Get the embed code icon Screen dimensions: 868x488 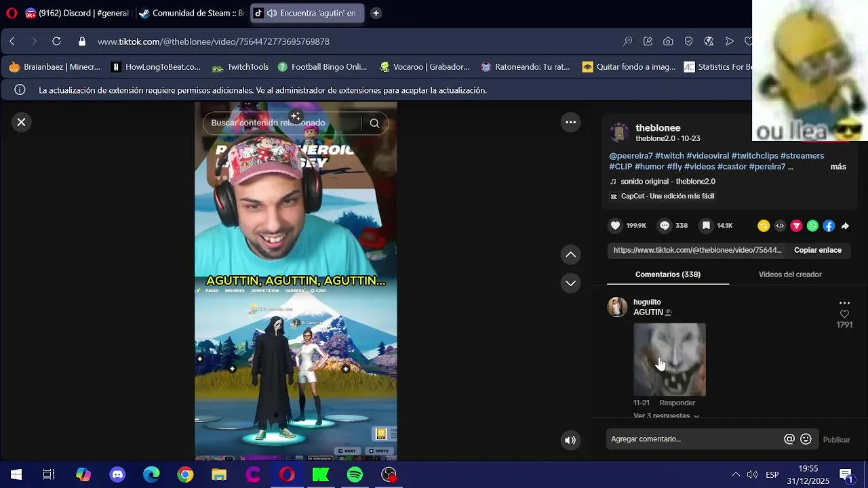(x=780, y=226)
